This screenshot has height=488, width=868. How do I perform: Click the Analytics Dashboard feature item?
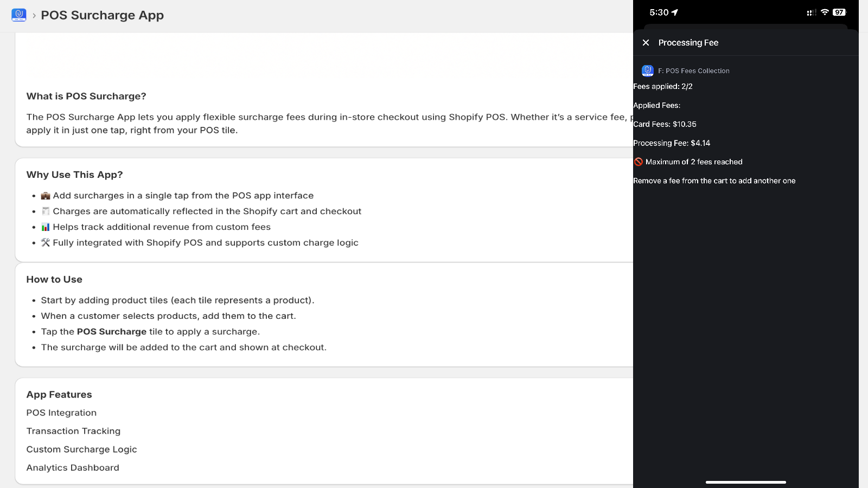73,467
